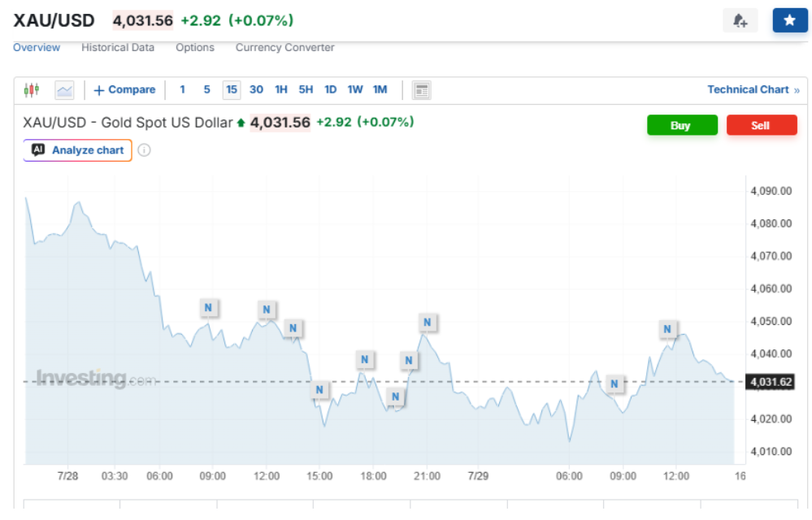Add a price alert bell icon

740,20
